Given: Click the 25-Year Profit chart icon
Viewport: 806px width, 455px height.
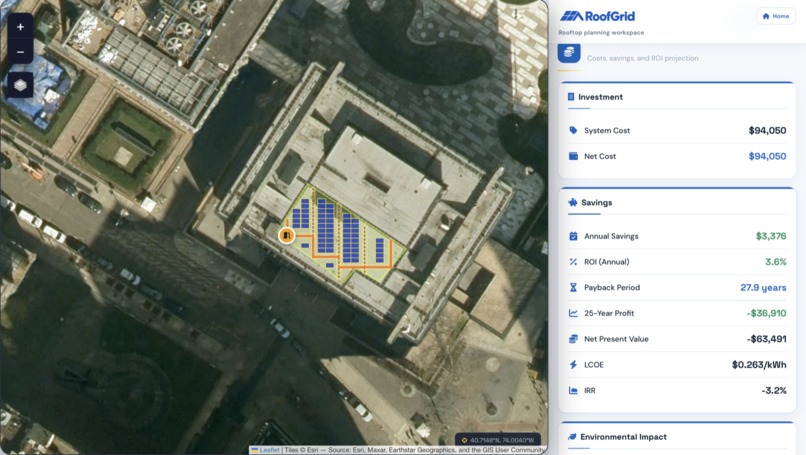Looking at the screenshot, I should coord(573,313).
